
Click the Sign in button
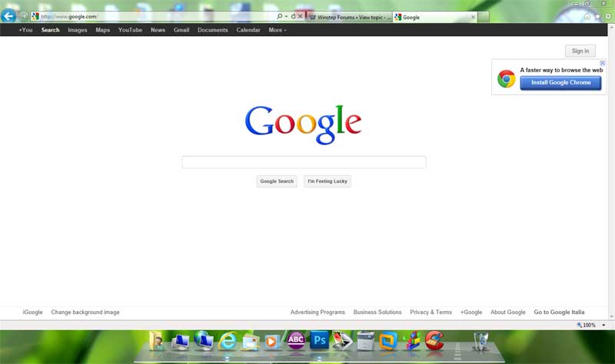point(580,51)
